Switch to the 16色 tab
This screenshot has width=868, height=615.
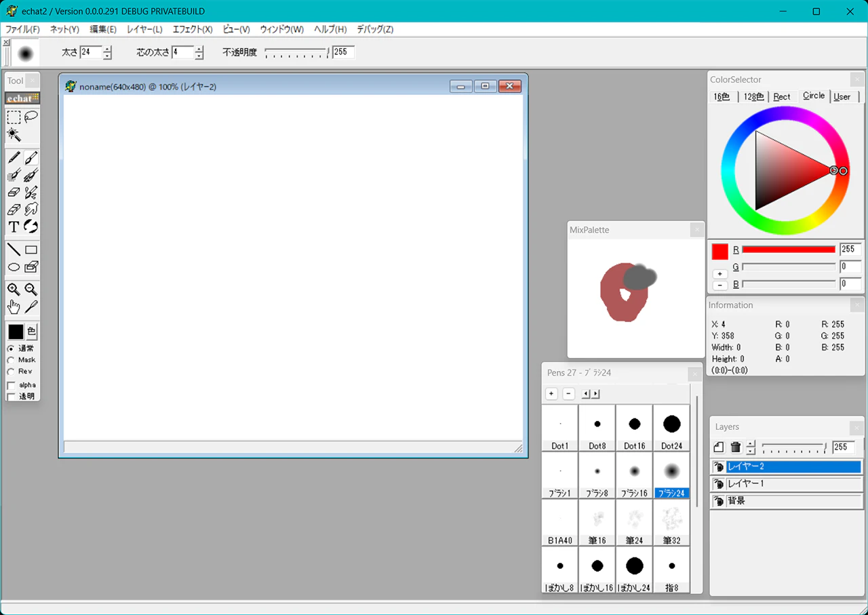pyautogui.click(x=722, y=96)
